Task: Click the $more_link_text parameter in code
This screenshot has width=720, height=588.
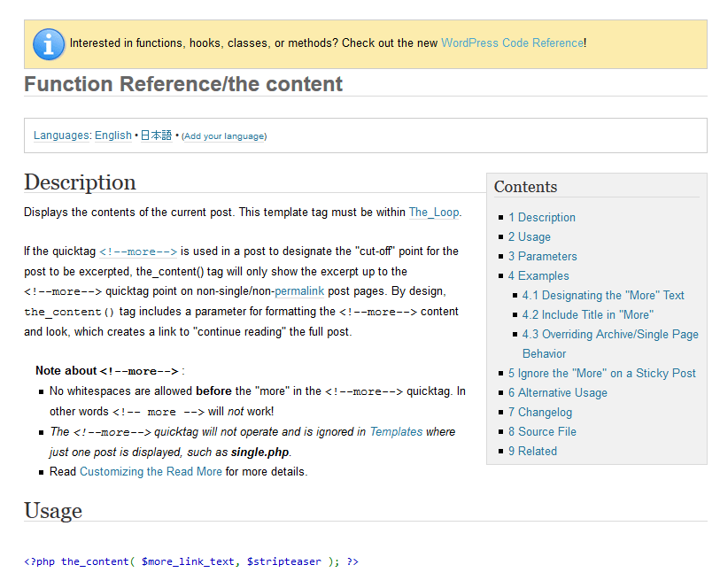Action: [x=188, y=561]
